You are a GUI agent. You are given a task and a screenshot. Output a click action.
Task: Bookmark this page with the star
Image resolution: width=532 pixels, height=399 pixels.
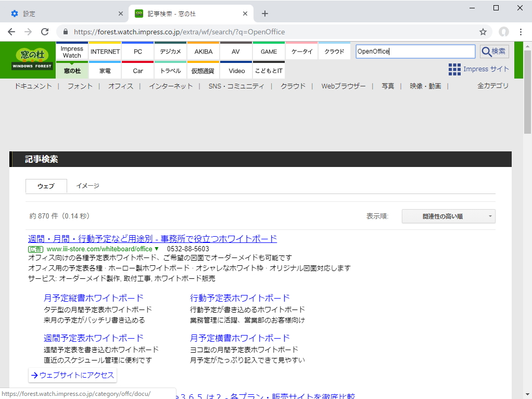click(483, 32)
